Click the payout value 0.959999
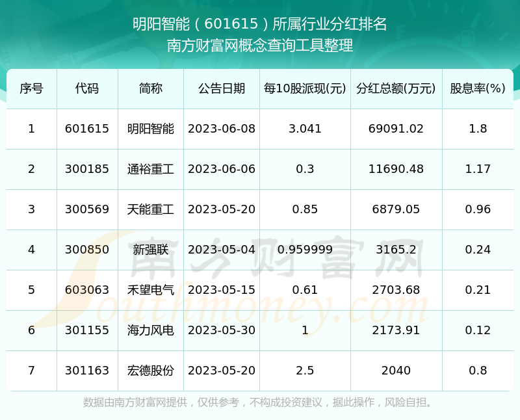Viewport: 520px width, 420px height. click(x=305, y=250)
